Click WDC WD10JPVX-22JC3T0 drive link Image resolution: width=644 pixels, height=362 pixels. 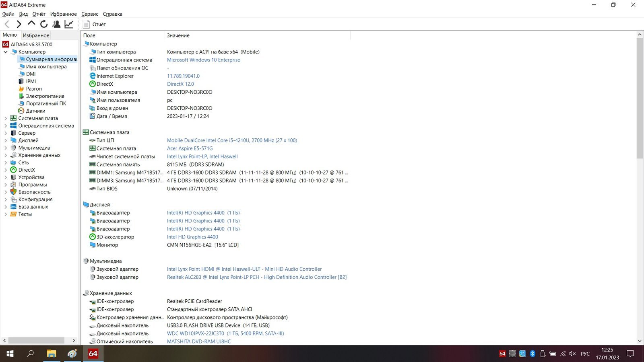[x=225, y=333]
